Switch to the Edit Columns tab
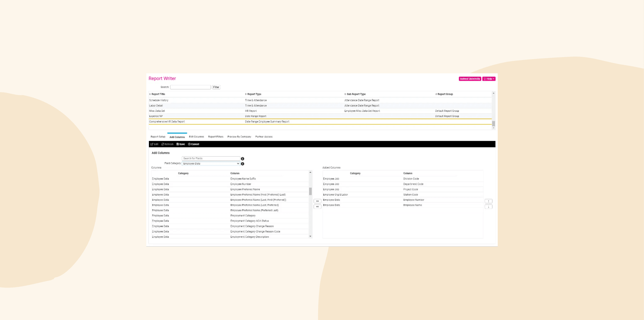The height and width of the screenshot is (320, 644). 196,137
